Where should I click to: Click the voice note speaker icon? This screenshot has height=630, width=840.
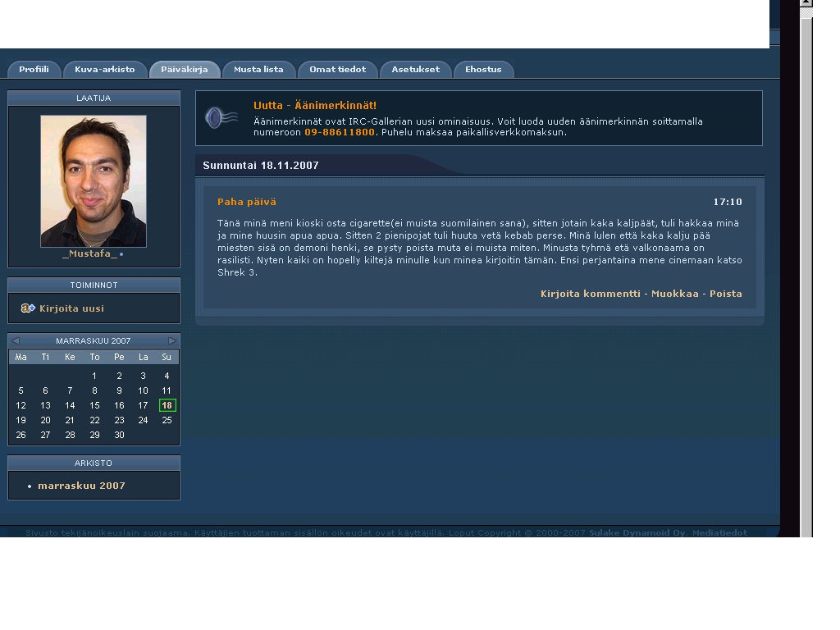[x=221, y=117]
